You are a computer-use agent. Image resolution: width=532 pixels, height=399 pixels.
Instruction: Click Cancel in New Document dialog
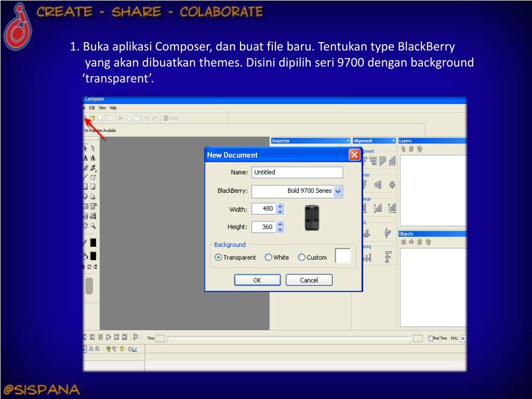click(309, 280)
